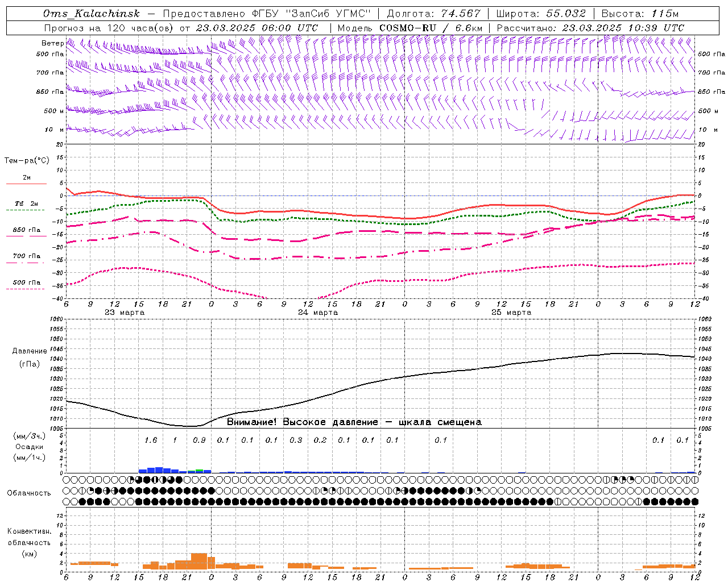728x582 pixels.
Task: Select the 'Тем-ра(°C)' temperature panel label
Action: point(27,161)
